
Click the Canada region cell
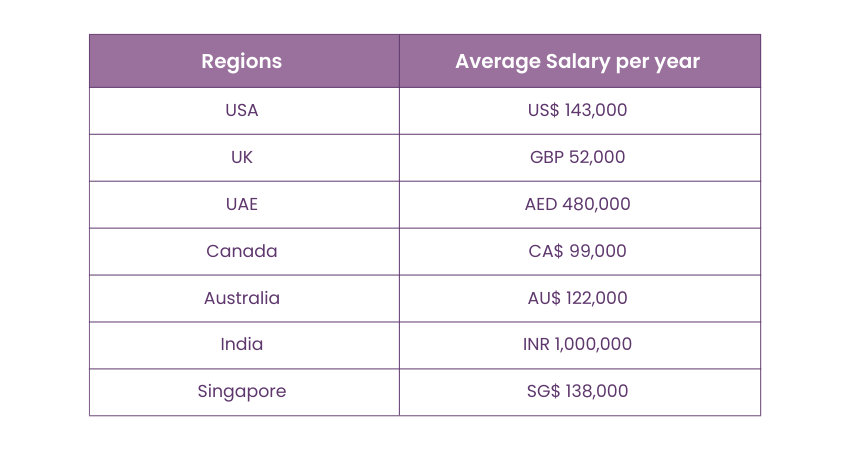(x=242, y=251)
